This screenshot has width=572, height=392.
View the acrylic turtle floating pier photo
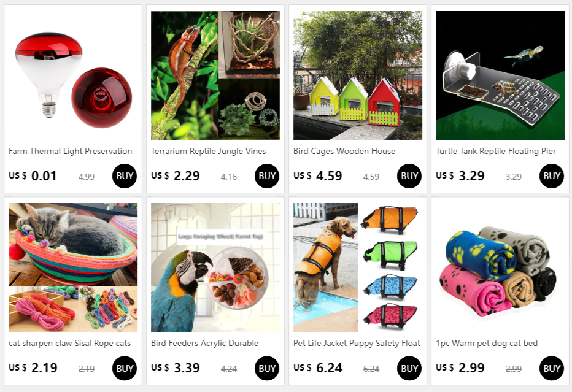(500, 75)
